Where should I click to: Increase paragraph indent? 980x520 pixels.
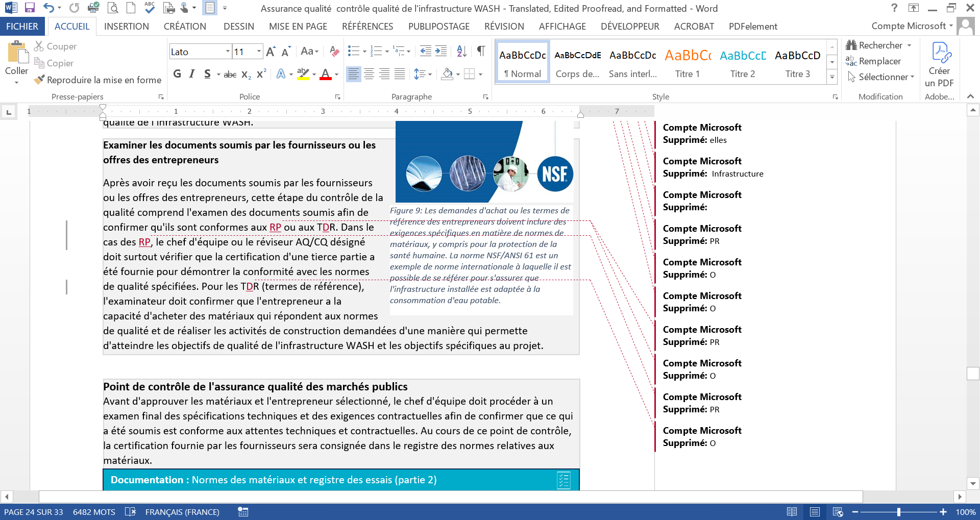tap(441, 52)
